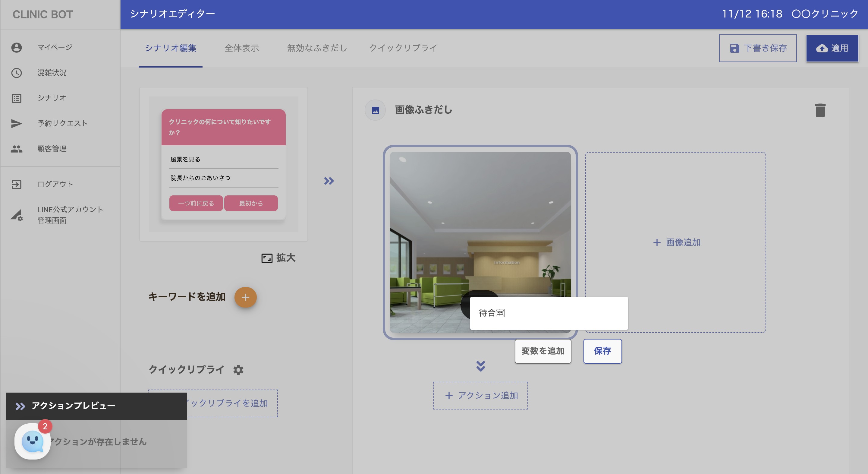The width and height of the screenshot is (868, 474).
Task: Click the 変数を追加 button
Action: click(542, 351)
